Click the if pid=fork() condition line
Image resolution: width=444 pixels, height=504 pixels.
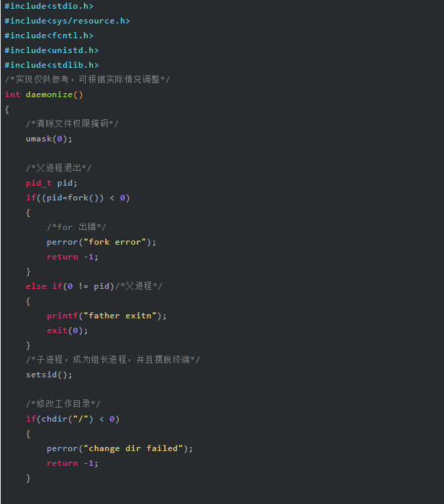pyautogui.click(x=78, y=198)
